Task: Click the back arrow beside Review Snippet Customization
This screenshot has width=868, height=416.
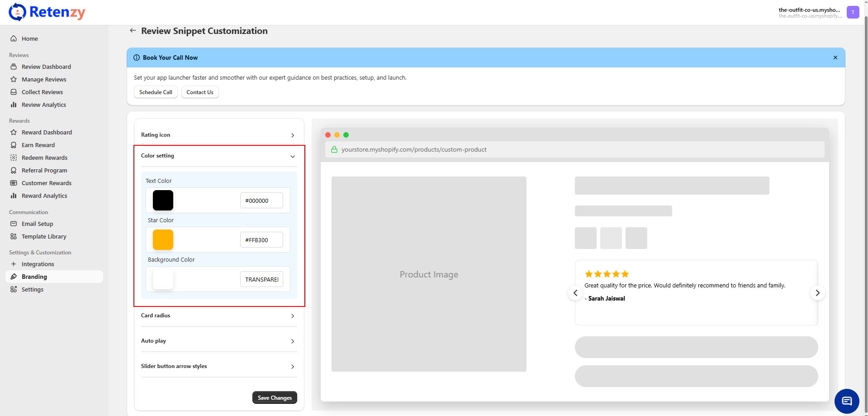Action: (x=133, y=31)
